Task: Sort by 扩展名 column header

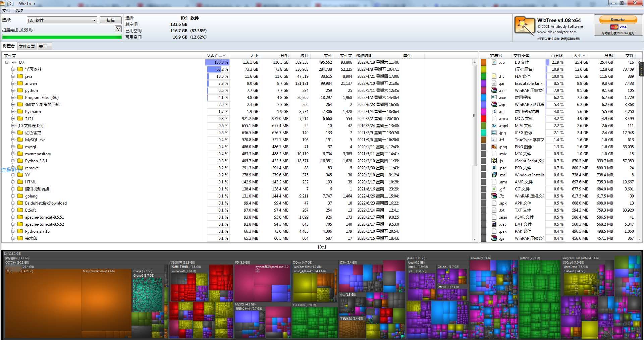Action: pyautogui.click(x=496, y=55)
